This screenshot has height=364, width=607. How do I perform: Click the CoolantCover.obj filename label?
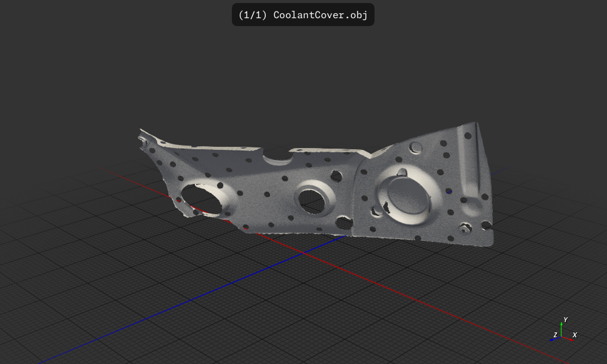(320, 15)
